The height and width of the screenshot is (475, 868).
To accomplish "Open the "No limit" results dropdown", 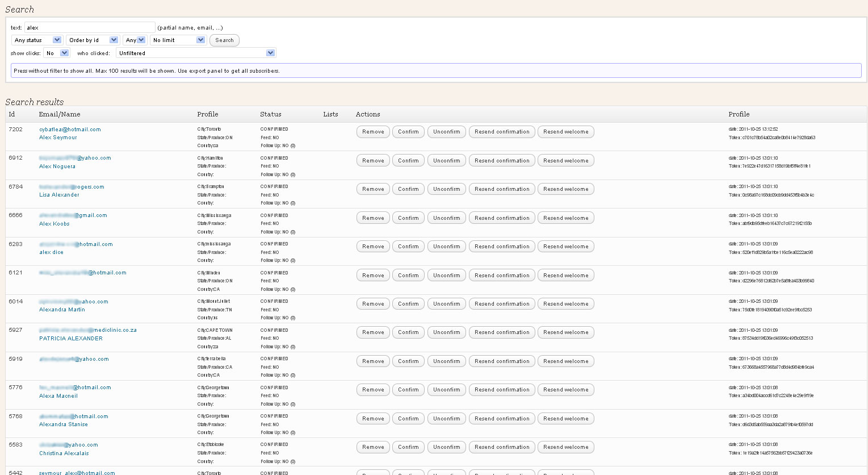I will [x=178, y=40].
